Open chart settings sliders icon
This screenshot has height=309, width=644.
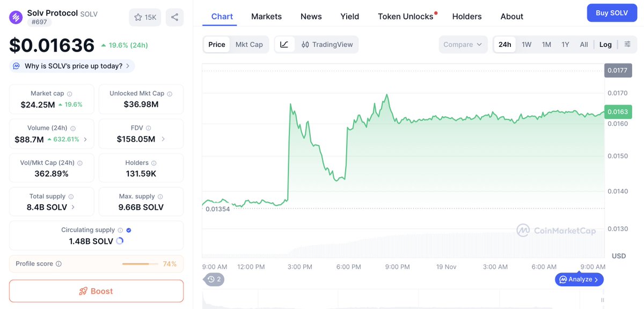point(627,44)
